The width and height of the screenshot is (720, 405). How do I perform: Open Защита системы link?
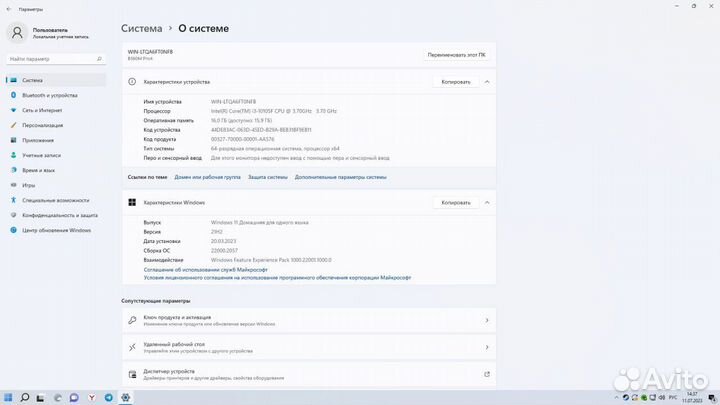pos(268,177)
